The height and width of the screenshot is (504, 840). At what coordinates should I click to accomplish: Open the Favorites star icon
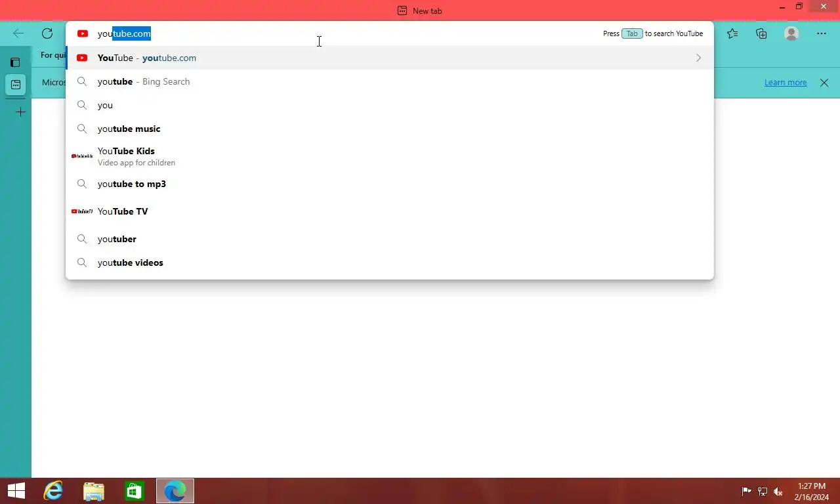click(732, 33)
